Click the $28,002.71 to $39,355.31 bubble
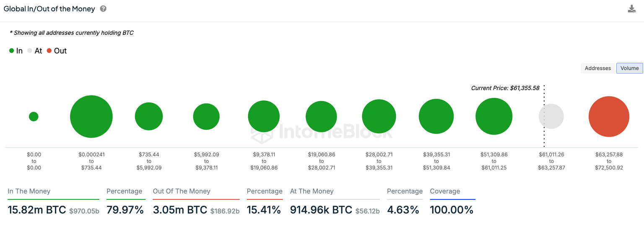644x228 pixels. click(x=379, y=116)
